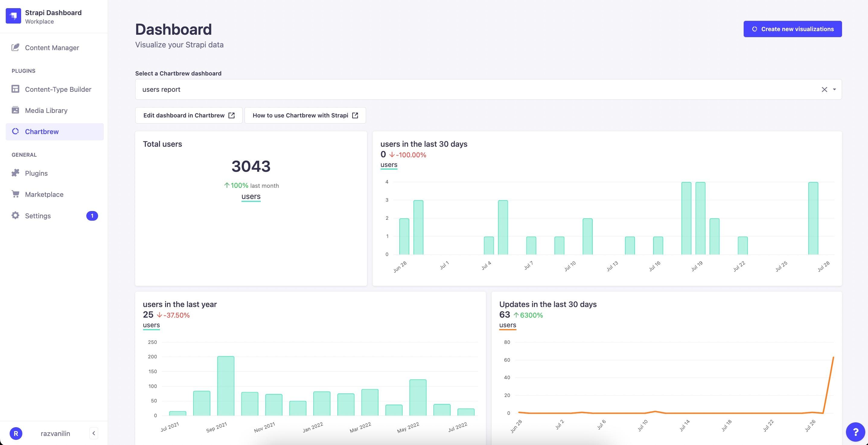Click the Strapi Dashboard Workplace title
The height and width of the screenshot is (445, 868).
click(53, 17)
